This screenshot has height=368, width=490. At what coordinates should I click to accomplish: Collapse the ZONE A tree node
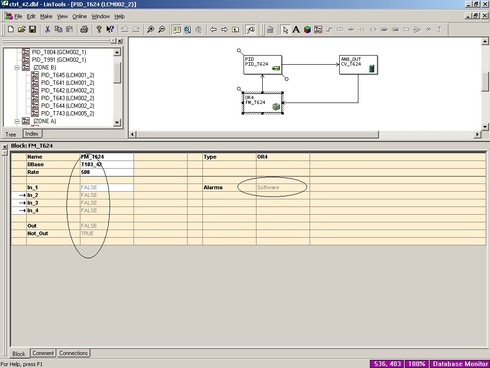(x=17, y=121)
